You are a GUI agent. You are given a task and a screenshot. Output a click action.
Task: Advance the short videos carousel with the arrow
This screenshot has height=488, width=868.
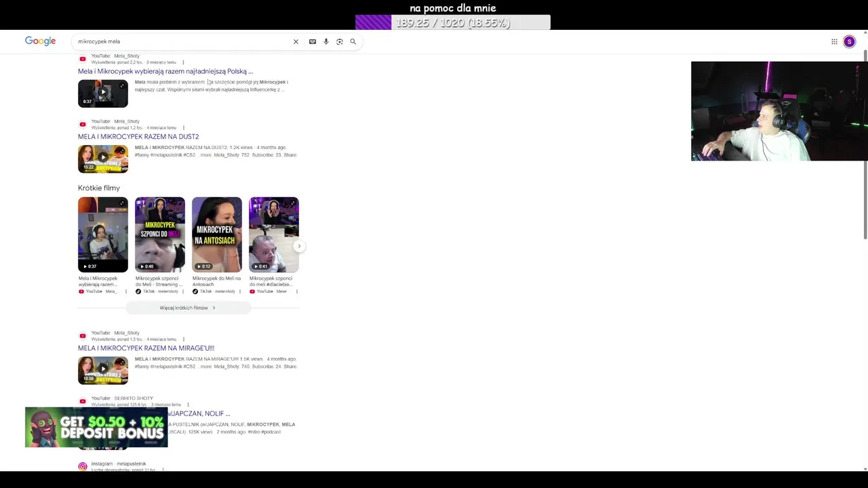pyautogui.click(x=299, y=246)
